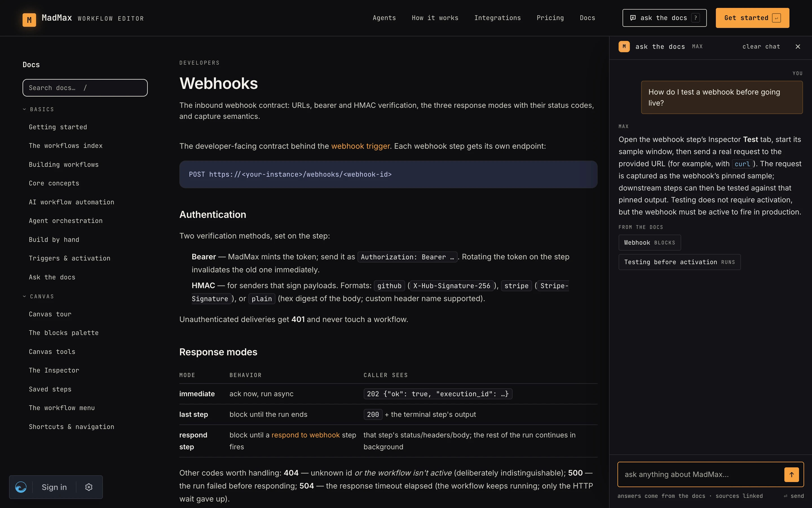Image resolution: width=812 pixels, height=508 pixels.
Task: Go to Integrations in top nav
Action: (x=497, y=18)
